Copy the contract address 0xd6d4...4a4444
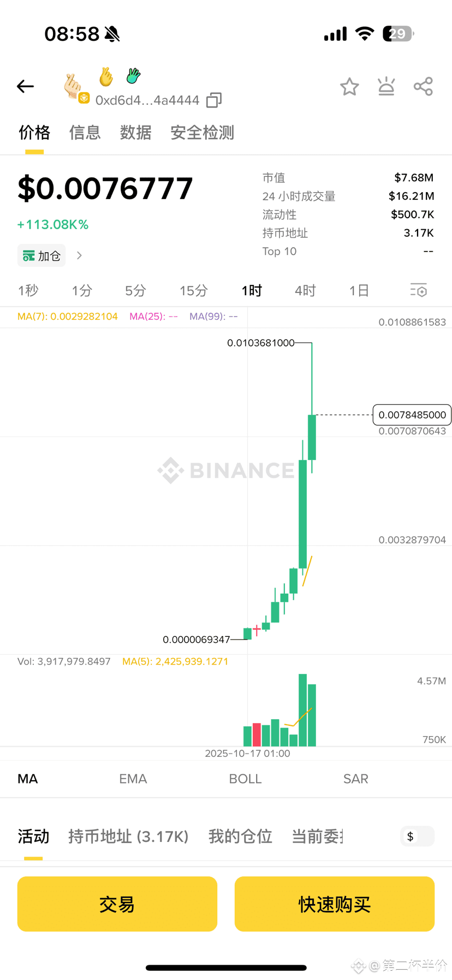452x980 pixels. pos(214,100)
